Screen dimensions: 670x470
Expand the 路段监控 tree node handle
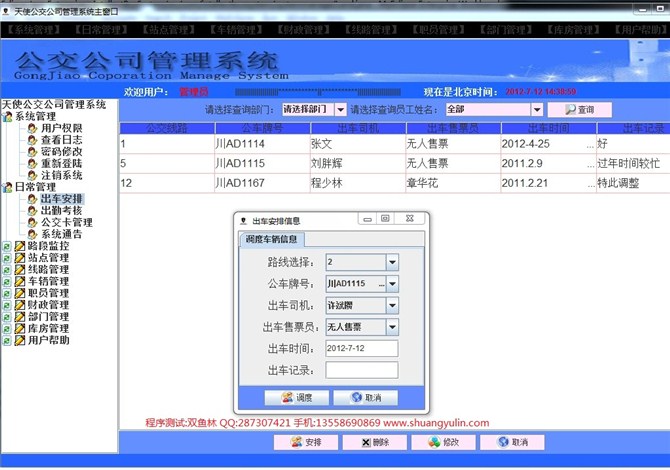pyautogui.click(x=6, y=247)
